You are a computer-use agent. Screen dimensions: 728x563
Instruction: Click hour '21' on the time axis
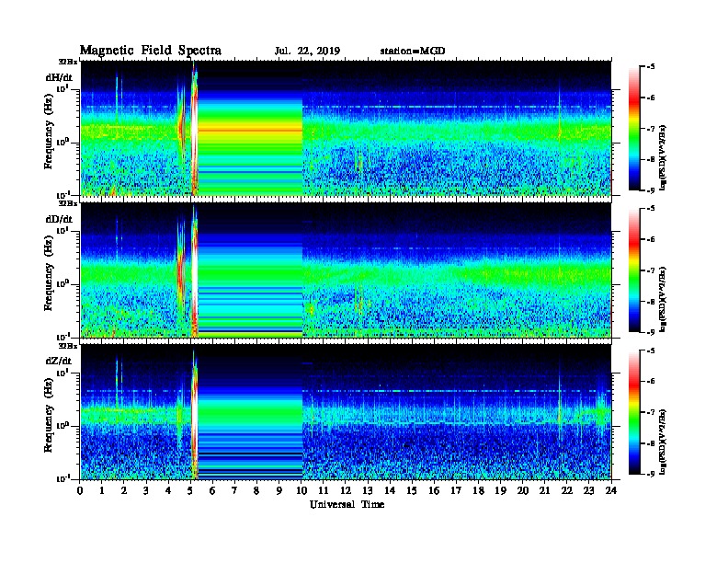pyautogui.click(x=544, y=490)
